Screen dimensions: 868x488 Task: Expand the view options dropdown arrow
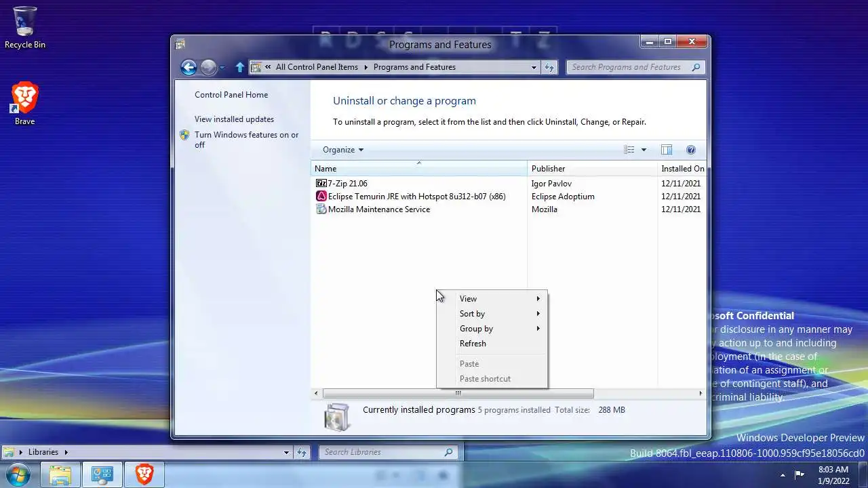point(644,150)
